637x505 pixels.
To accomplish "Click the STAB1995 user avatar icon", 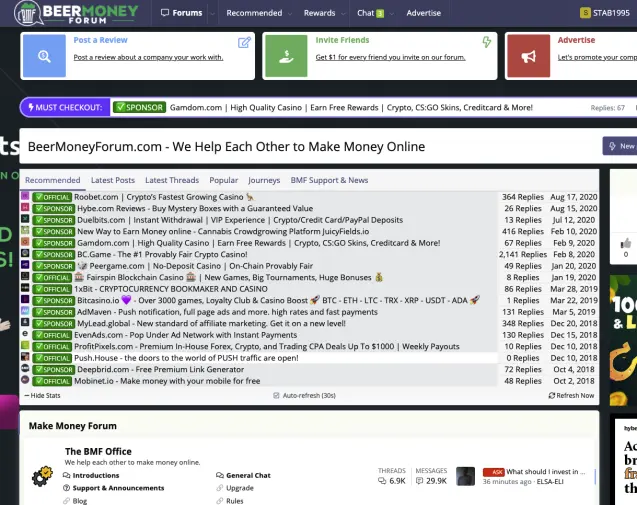I will point(585,13).
